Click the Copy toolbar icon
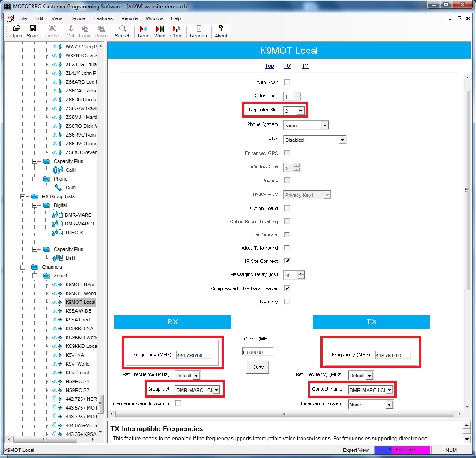Screen dimensions: 476x458 84,29
